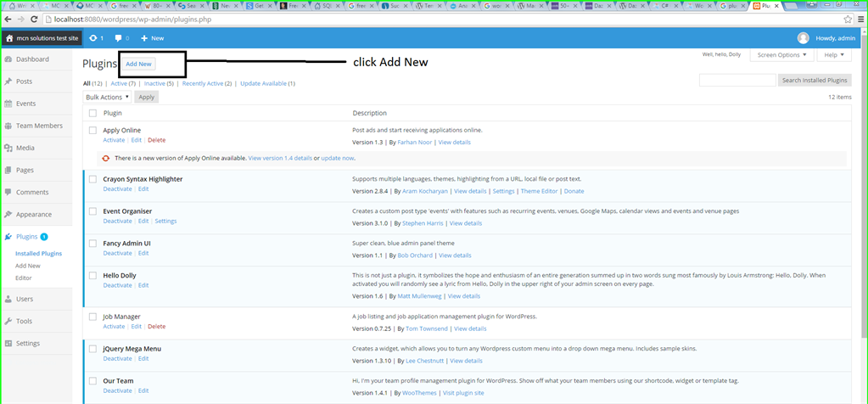The image size is (868, 404).
Task: Open Add New in Plugins submenu
Action: [28, 266]
